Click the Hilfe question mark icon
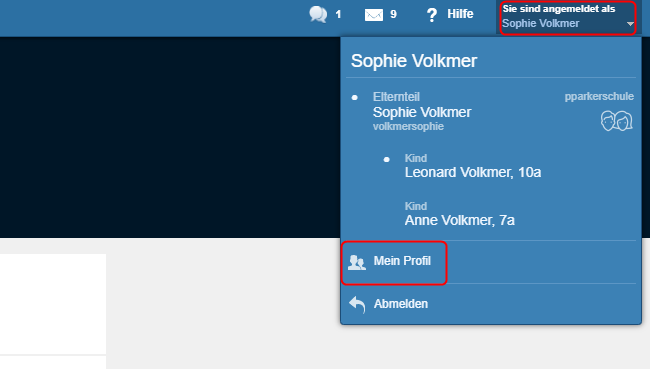The height and width of the screenshot is (369, 650). tap(432, 15)
